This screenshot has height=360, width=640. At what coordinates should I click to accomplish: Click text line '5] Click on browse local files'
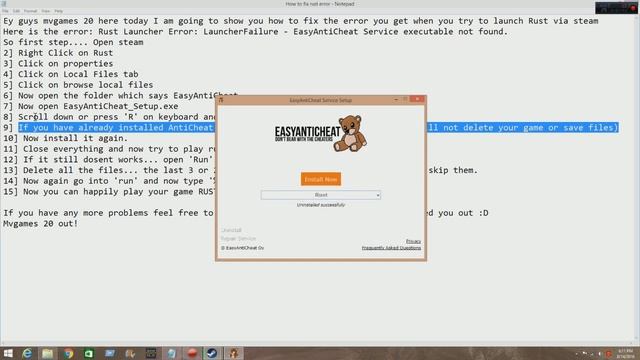(x=78, y=85)
